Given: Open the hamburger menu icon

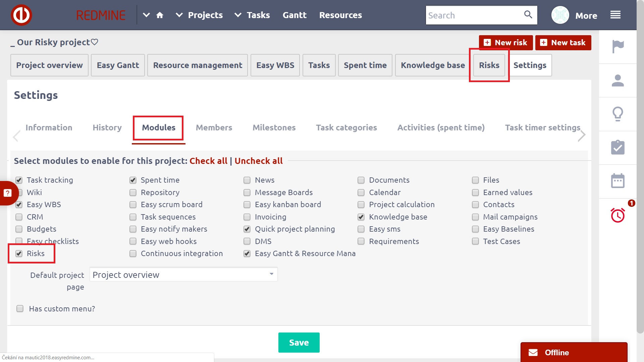Looking at the screenshot, I should [615, 15].
